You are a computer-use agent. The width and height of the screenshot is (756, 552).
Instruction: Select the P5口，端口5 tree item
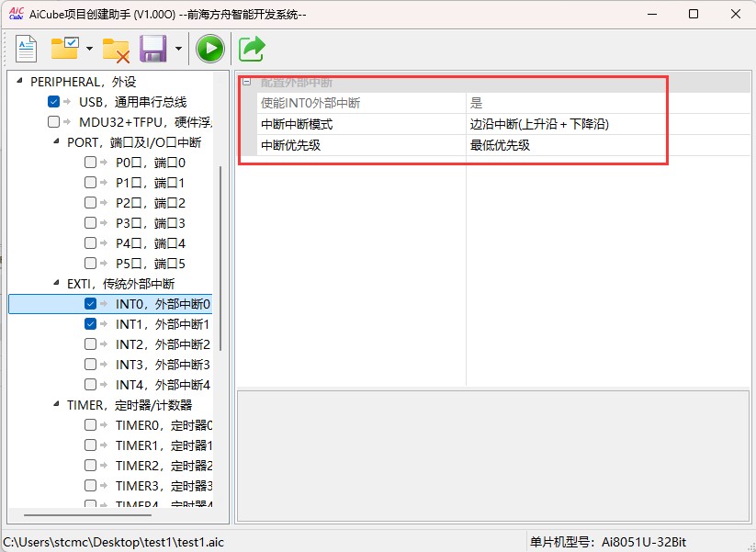151,265
